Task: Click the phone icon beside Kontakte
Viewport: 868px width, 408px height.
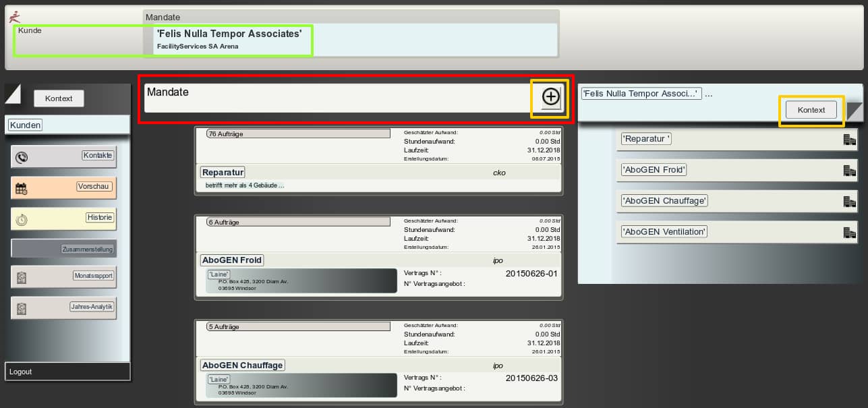Action: tap(22, 157)
